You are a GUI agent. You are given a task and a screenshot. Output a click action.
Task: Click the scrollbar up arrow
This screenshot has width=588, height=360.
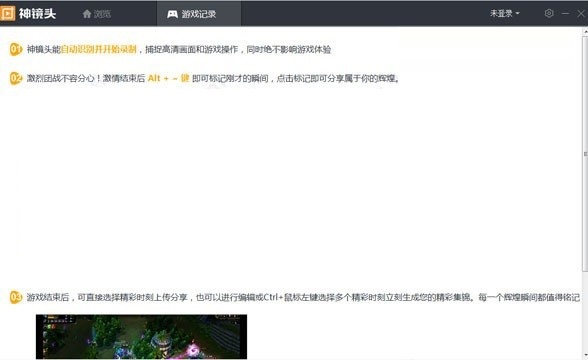[x=585, y=32]
